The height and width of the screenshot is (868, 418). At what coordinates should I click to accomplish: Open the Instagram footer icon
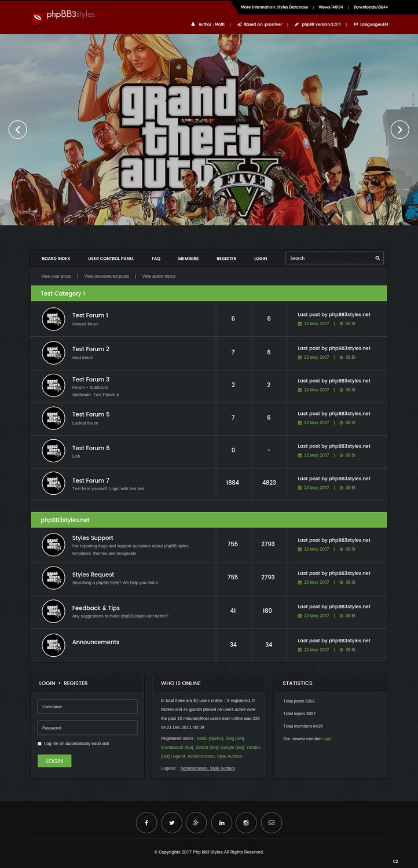(x=246, y=823)
